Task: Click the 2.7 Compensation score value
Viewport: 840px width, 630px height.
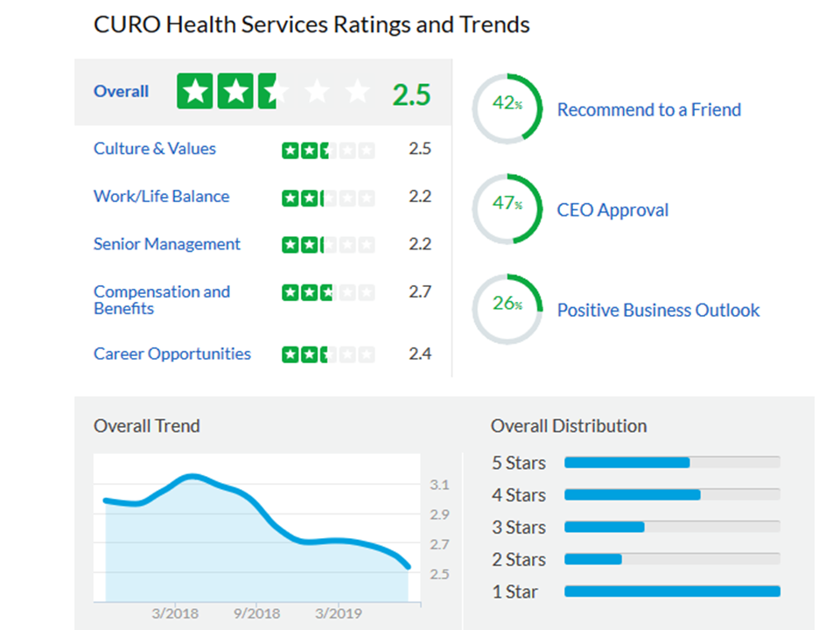Action: [420, 292]
